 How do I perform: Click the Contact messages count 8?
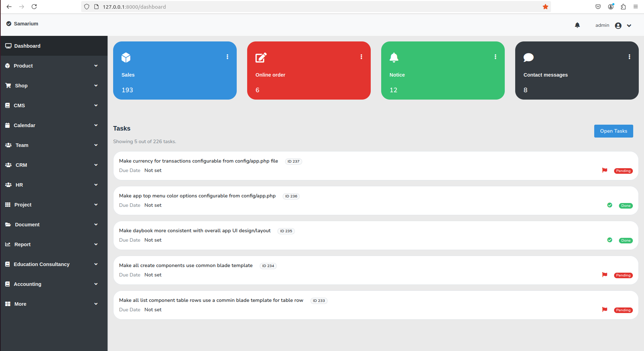pos(525,90)
